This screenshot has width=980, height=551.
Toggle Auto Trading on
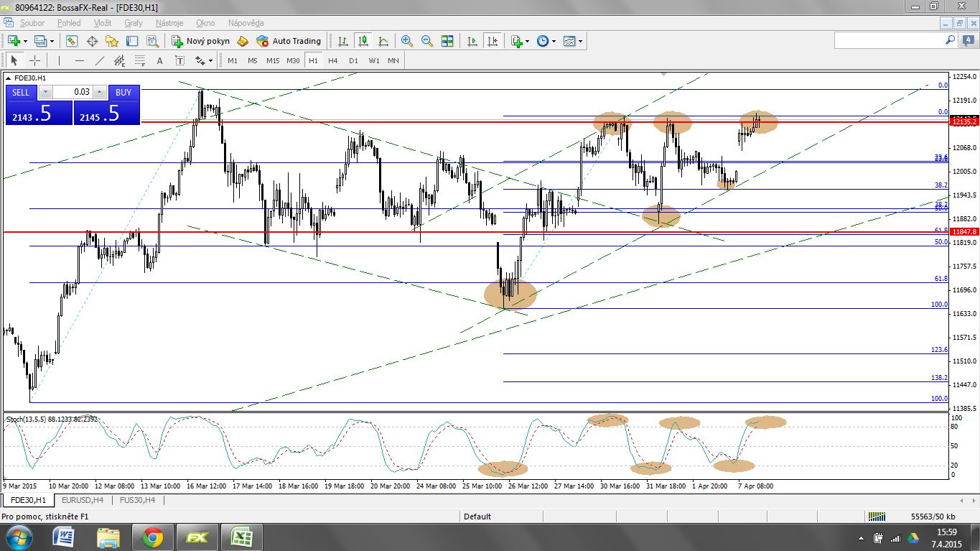pos(289,41)
